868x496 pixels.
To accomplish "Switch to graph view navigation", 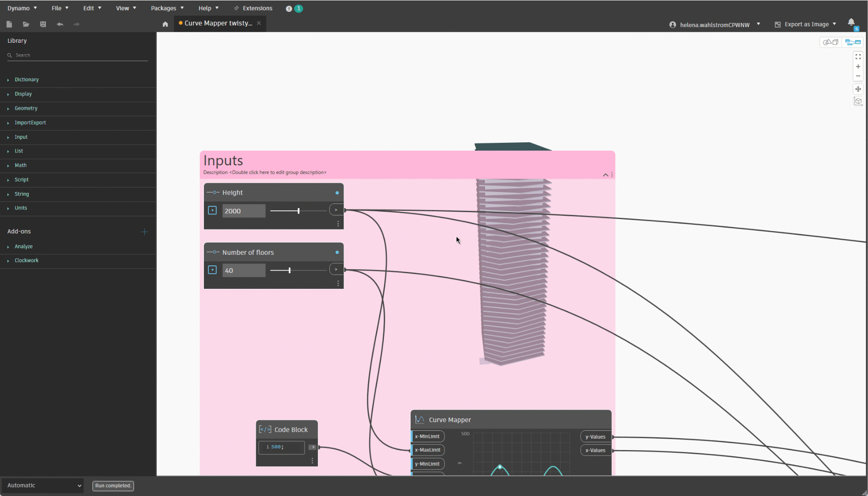I will (853, 42).
